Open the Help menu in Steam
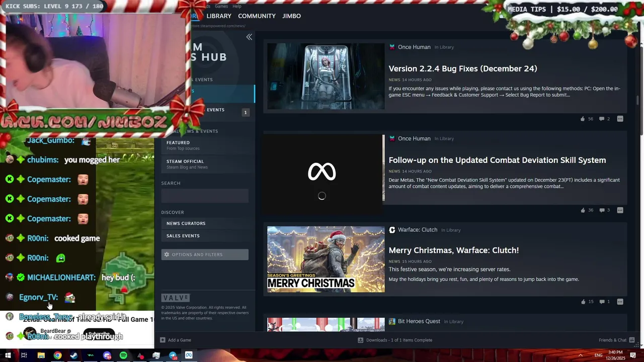 (237, 6)
